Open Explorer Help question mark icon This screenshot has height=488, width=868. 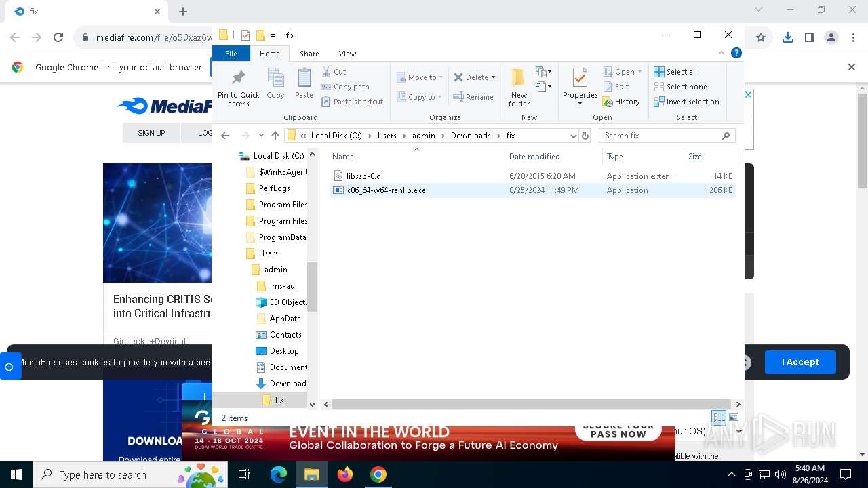point(736,53)
